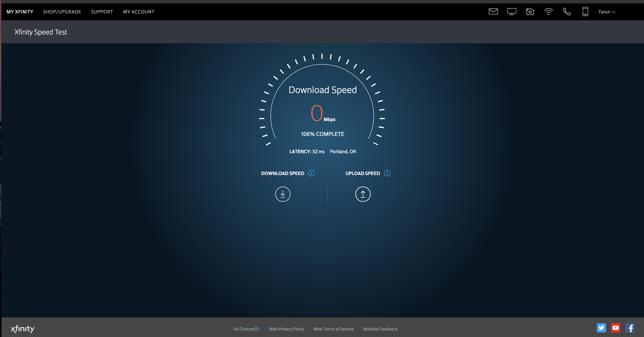Open the SUPPORT menu
644x337 pixels.
[102, 12]
